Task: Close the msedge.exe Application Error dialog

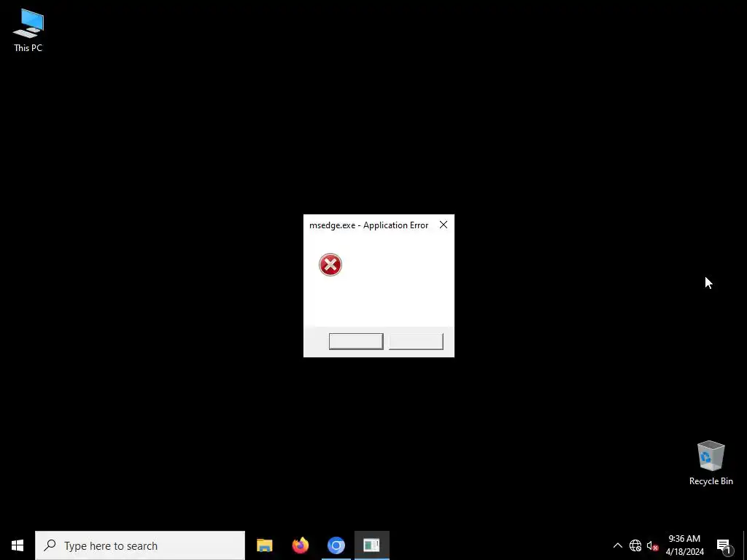Action: (x=444, y=225)
